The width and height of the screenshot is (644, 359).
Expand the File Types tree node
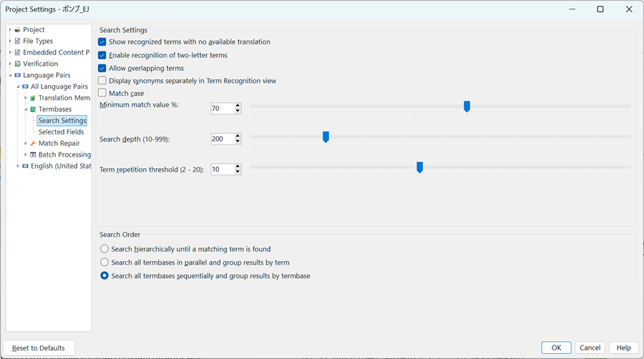(10, 41)
